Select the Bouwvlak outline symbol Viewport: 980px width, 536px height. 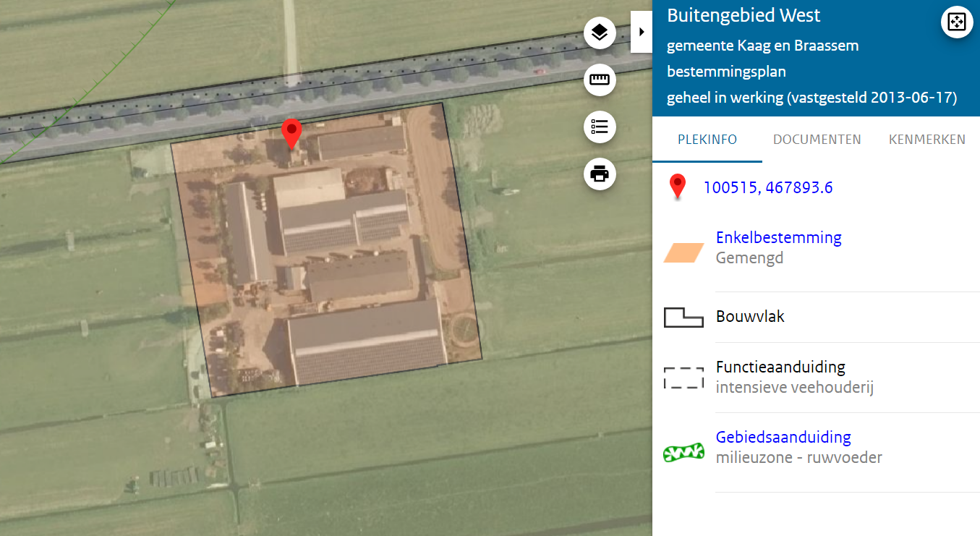[x=683, y=316]
